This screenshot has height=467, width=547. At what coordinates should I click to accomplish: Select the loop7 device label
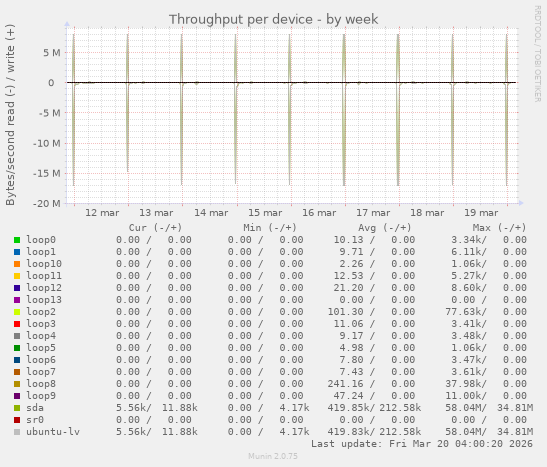click(x=41, y=372)
